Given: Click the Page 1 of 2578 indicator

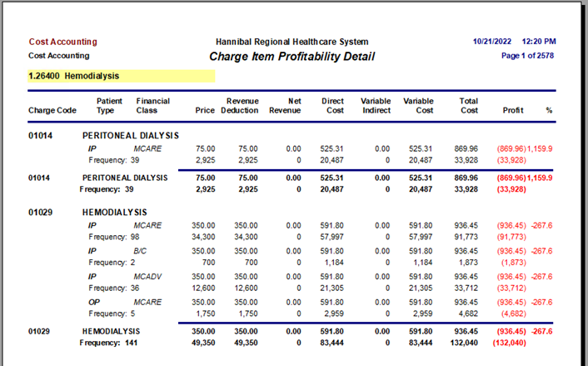Looking at the screenshot, I should (528, 56).
